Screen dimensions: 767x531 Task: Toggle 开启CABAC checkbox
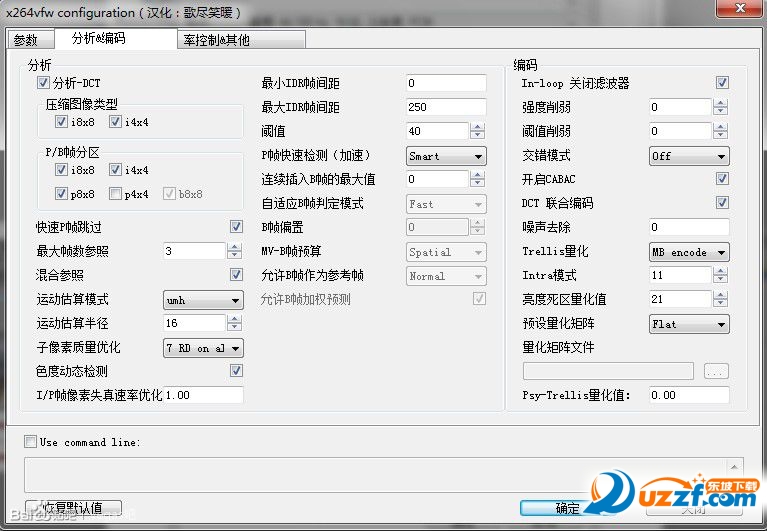click(x=722, y=178)
